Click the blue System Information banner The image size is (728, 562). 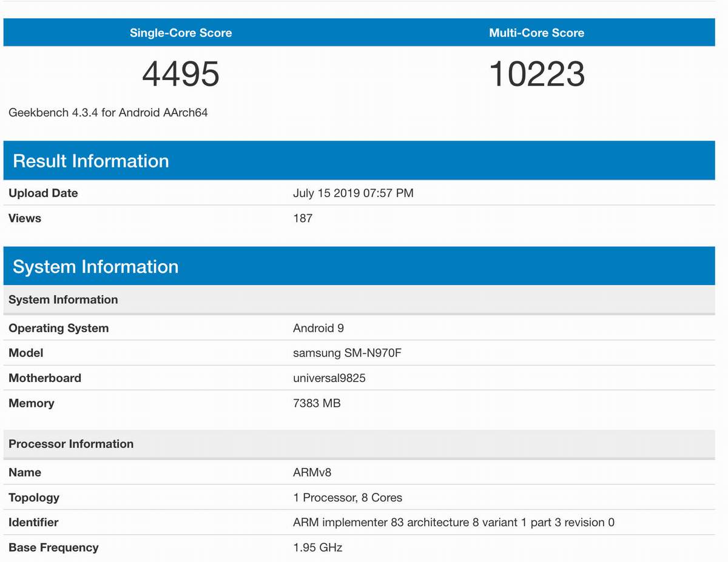click(96, 267)
